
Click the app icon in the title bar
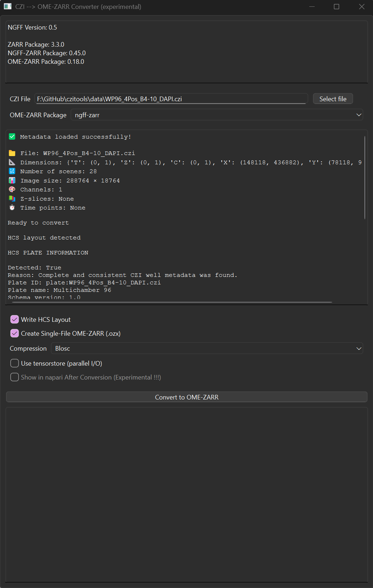click(x=7, y=6)
